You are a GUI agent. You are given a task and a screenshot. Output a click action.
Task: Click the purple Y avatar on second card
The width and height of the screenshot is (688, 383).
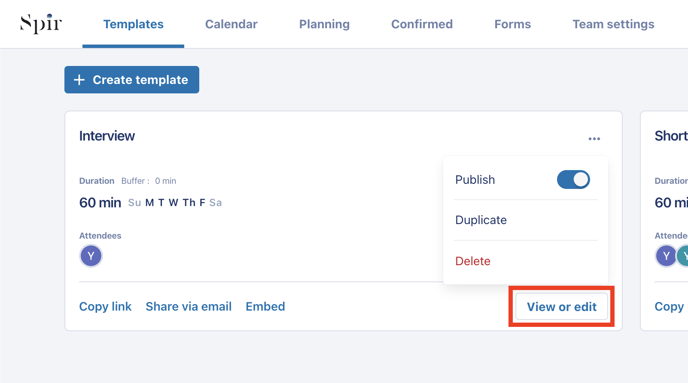[666, 256]
